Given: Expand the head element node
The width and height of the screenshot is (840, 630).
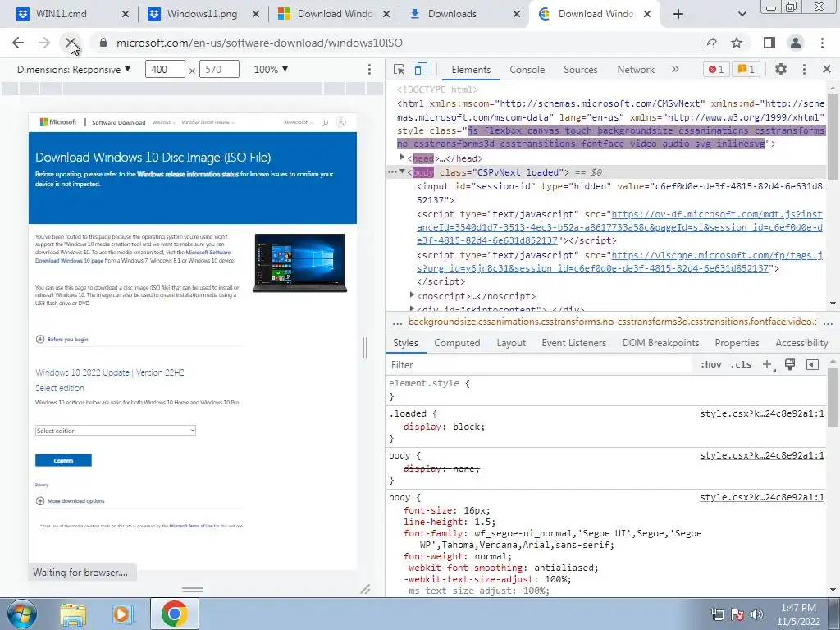Looking at the screenshot, I should click(402, 157).
